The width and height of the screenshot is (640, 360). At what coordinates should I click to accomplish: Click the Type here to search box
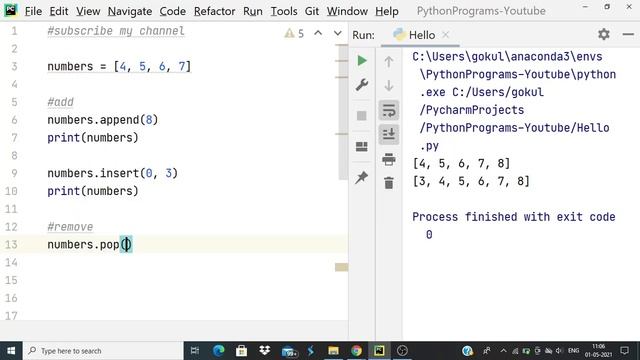pos(103,351)
